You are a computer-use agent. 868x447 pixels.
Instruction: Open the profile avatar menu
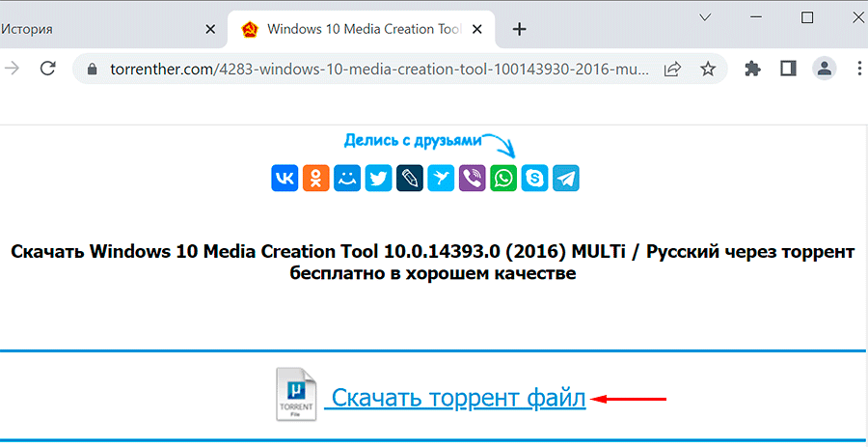tap(825, 69)
